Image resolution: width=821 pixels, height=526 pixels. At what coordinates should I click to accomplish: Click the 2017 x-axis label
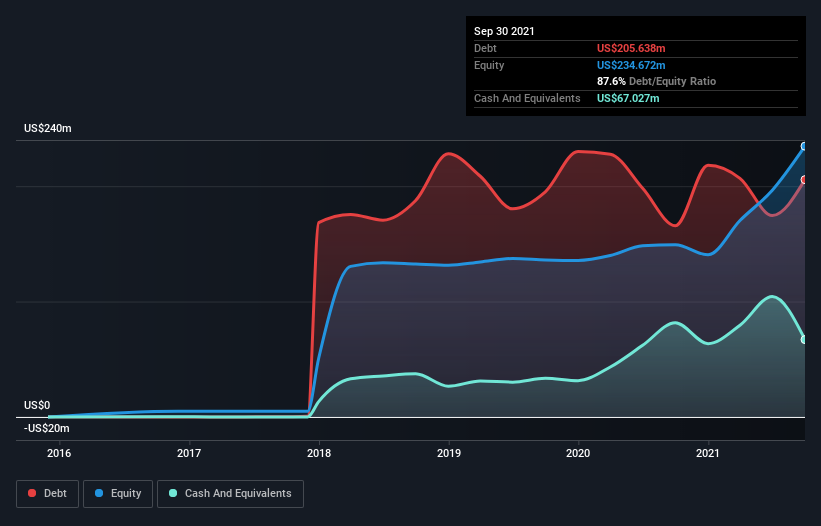pyautogui.click(x=189, y=453)
